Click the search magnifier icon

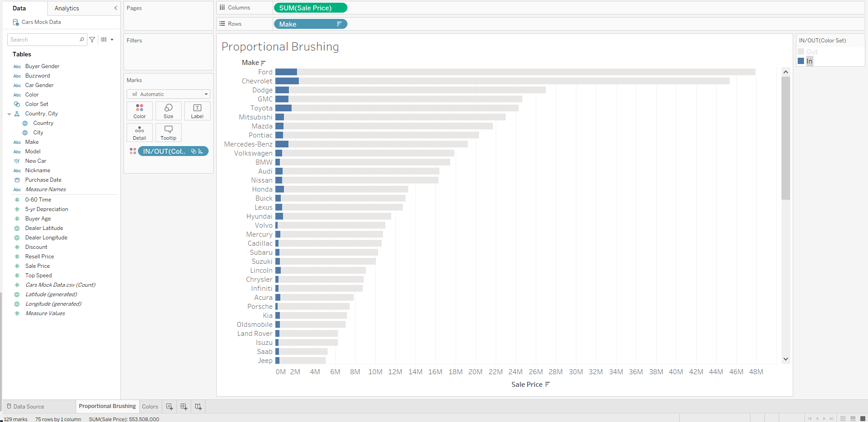coord(82,40)
